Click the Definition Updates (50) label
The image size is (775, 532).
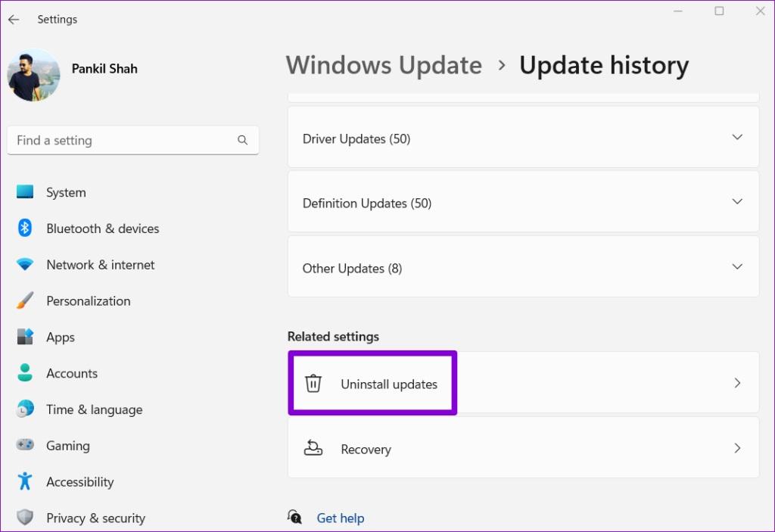point(367,204)
